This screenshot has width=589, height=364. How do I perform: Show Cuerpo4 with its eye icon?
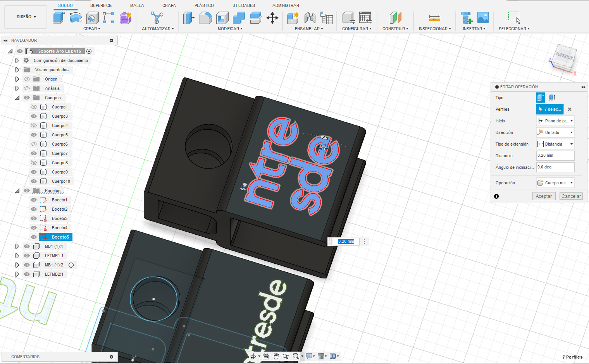(34, 125)
